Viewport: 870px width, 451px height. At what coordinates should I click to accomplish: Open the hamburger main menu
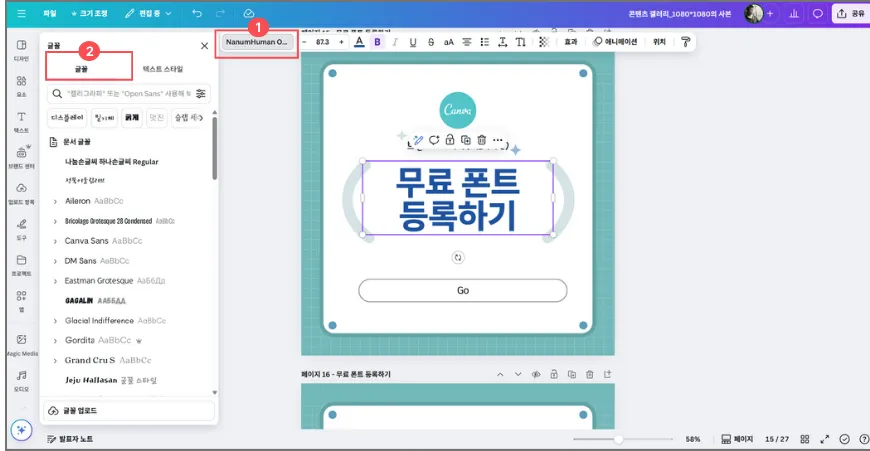click(x=21, y=13)
